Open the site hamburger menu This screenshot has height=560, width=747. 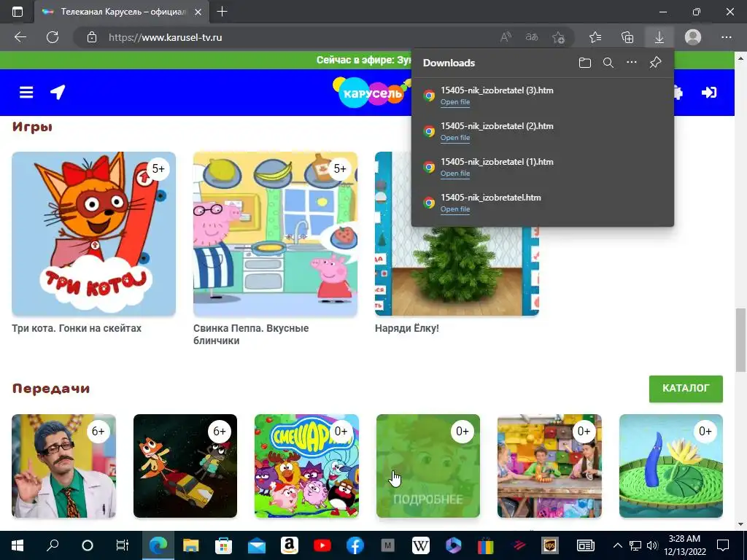click(26, 92)
